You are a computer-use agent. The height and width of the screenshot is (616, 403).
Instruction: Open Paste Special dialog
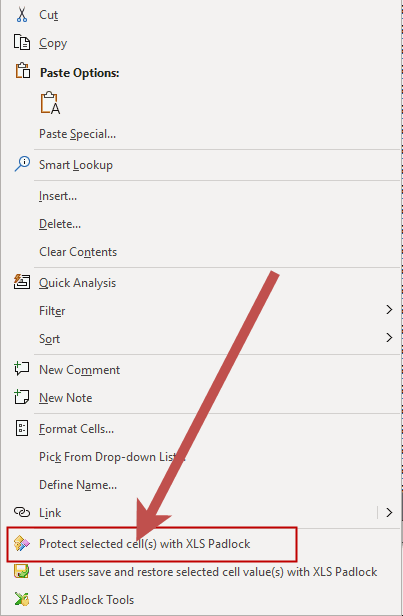[77, 134]
